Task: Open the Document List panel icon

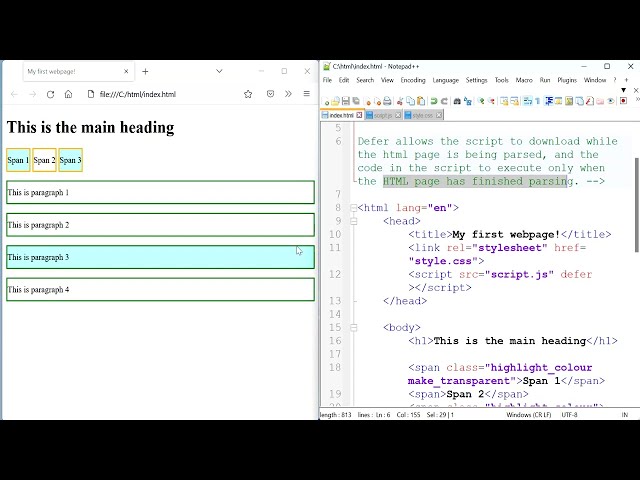Action: (579, 101)
